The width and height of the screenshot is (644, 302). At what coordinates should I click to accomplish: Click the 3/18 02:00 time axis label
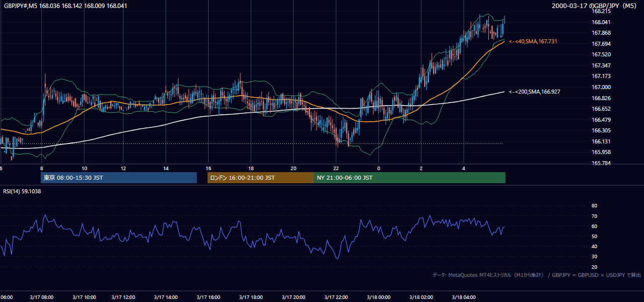[421, 297]
